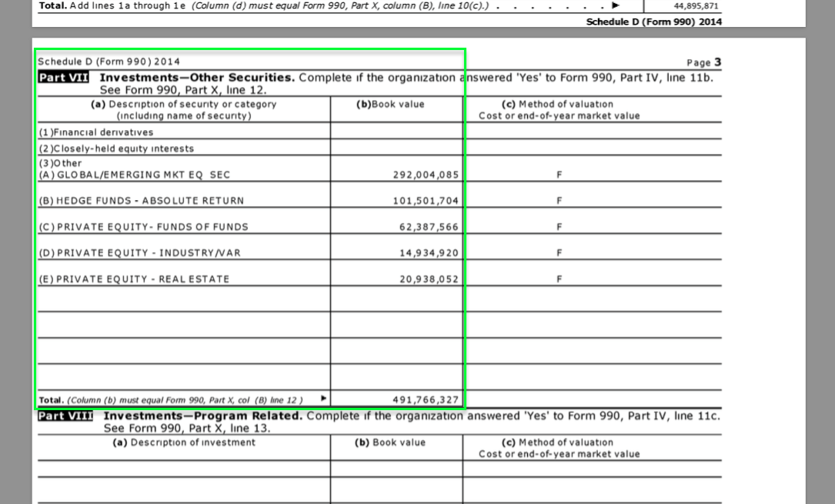The image size is (835, 504).
Task: Select the GLOBAL/EMERGING MKT EQ SEC row description
Action: click(134, 175)
